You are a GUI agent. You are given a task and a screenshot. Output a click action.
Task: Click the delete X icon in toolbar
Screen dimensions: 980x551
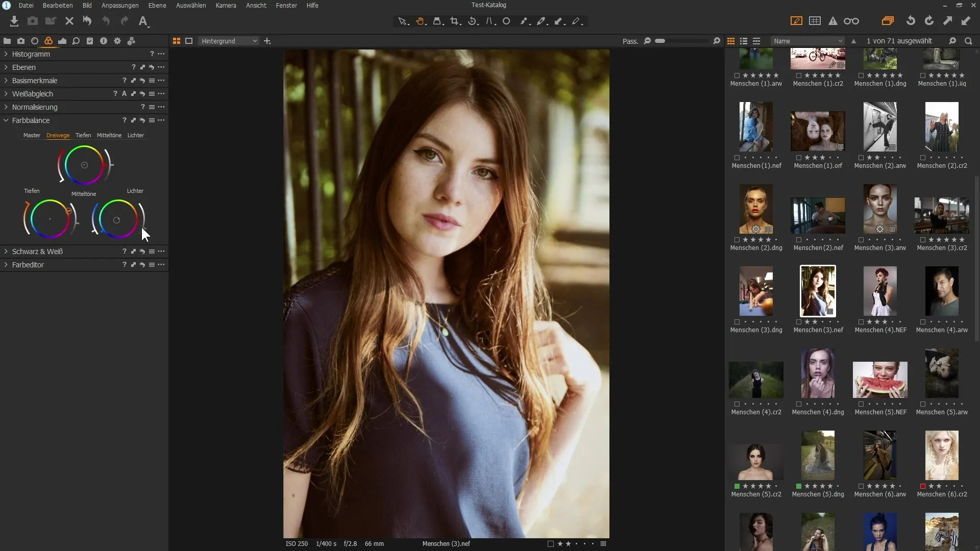coord(69,21)
